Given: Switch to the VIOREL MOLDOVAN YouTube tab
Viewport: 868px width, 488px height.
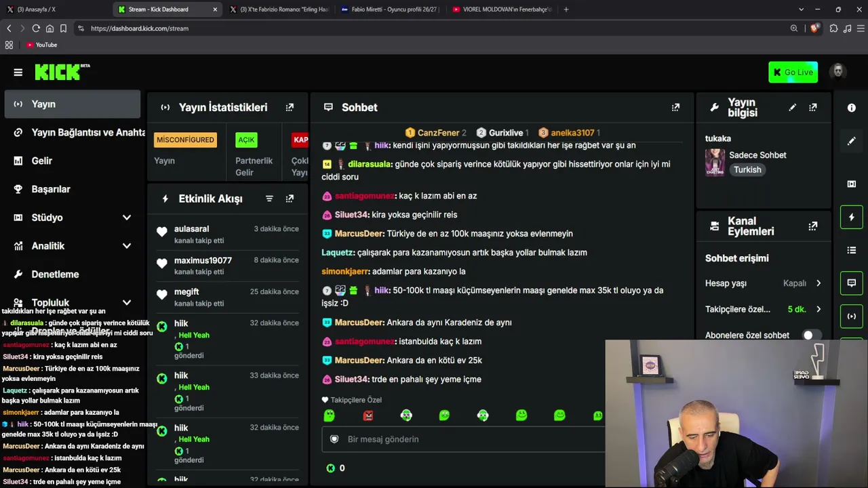Looking at the screenshot, I should pyautogui.click(x=502, y=9).
